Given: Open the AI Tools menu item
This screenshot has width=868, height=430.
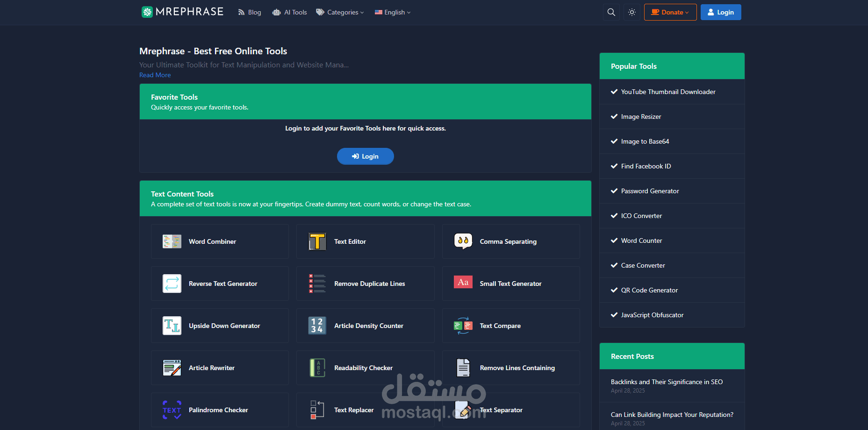Looking at the screenshot, I should point(290,13).
